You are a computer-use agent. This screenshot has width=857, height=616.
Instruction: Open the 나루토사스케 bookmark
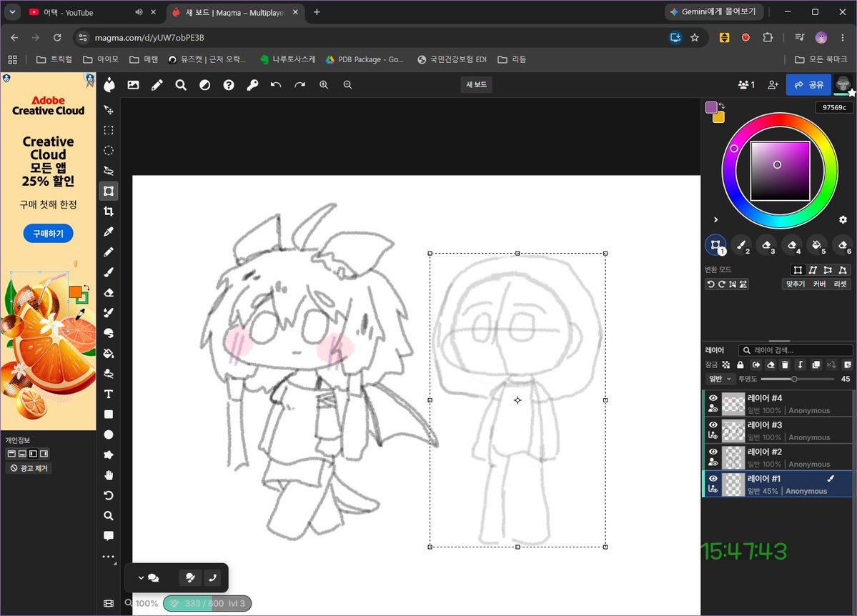click(287, 59)
